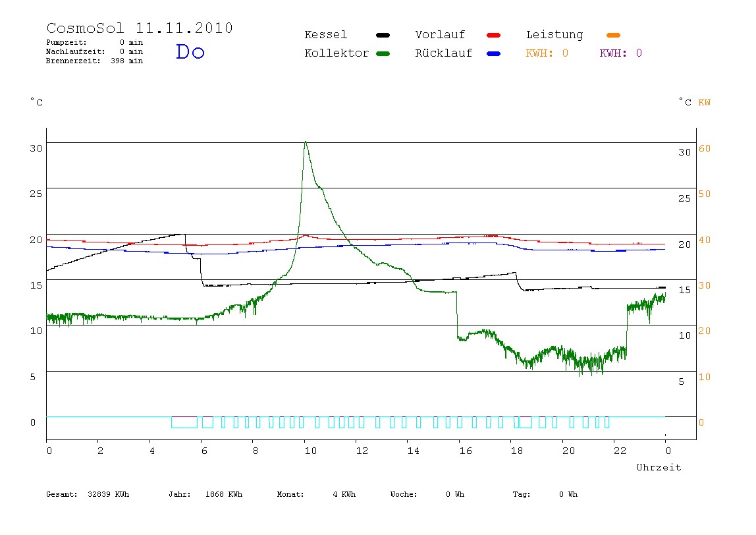Click the orange "50" on the KW scale
This screenshot has height=535, width=756.
pos(705,194)
